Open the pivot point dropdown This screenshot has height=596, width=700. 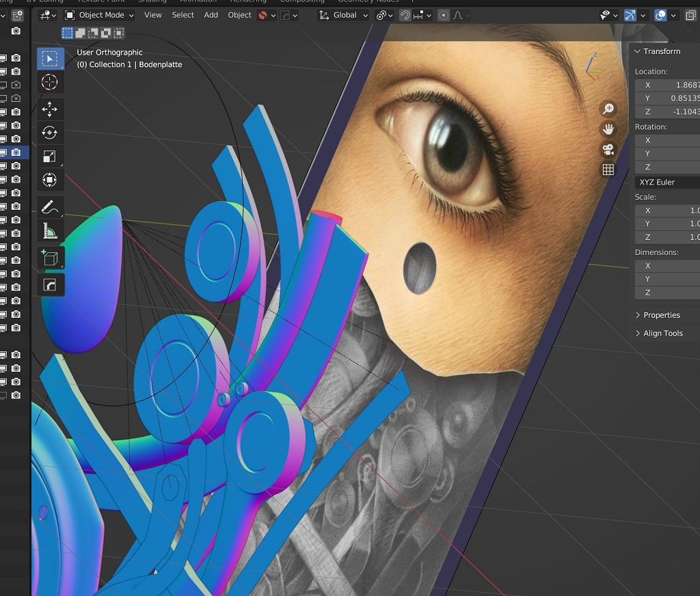tap(385, 16)
